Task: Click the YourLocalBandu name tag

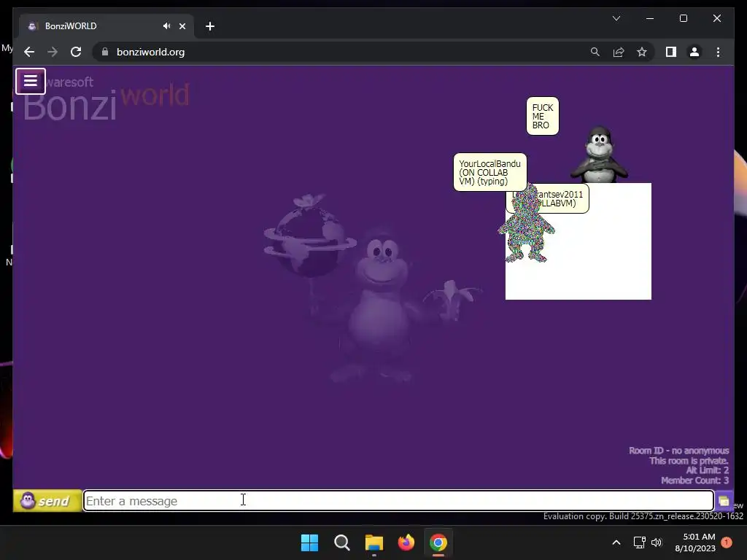Action: [489, 172]
